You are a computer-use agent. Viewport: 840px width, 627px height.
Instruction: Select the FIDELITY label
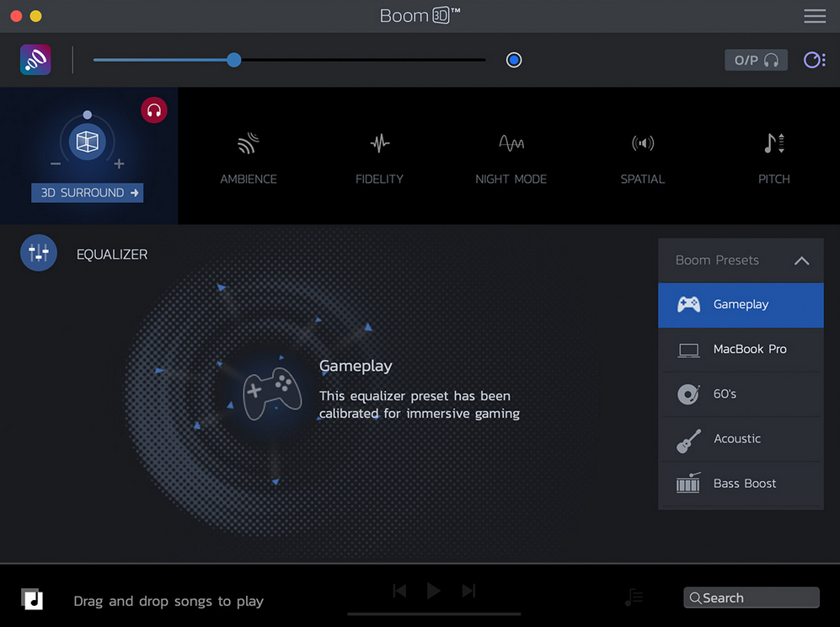pos(379,179)
